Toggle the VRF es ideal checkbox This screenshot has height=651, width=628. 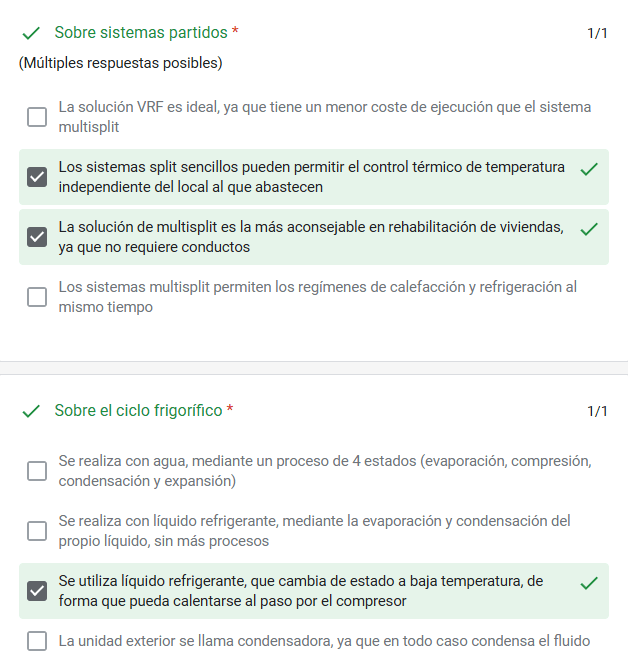[x=37, y=117]
